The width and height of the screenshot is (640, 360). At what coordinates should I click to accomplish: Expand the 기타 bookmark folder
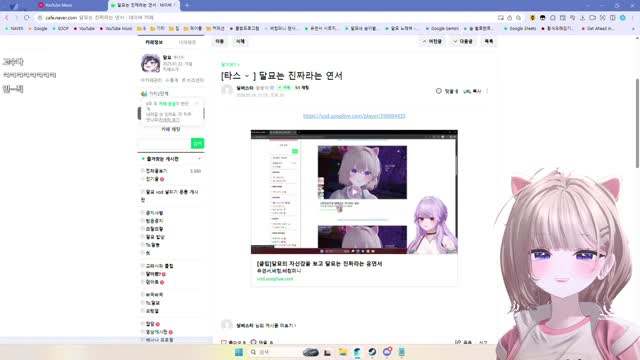(158, 29)
